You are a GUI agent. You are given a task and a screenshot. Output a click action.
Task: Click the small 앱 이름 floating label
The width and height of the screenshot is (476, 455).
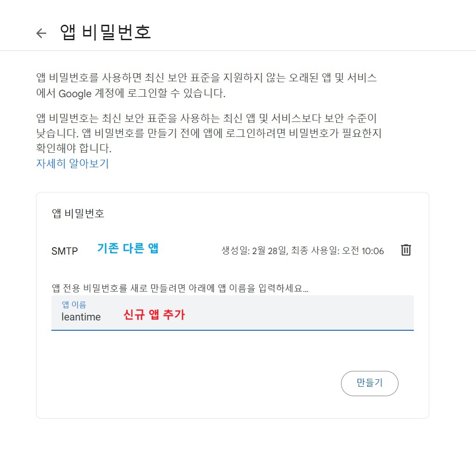(74, 305)
